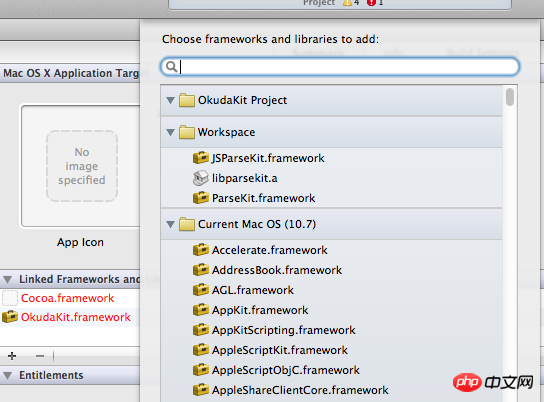Screen dimensions: 544x402
Task: Select libparsekit.a in the list
Action: pos(331,178)
